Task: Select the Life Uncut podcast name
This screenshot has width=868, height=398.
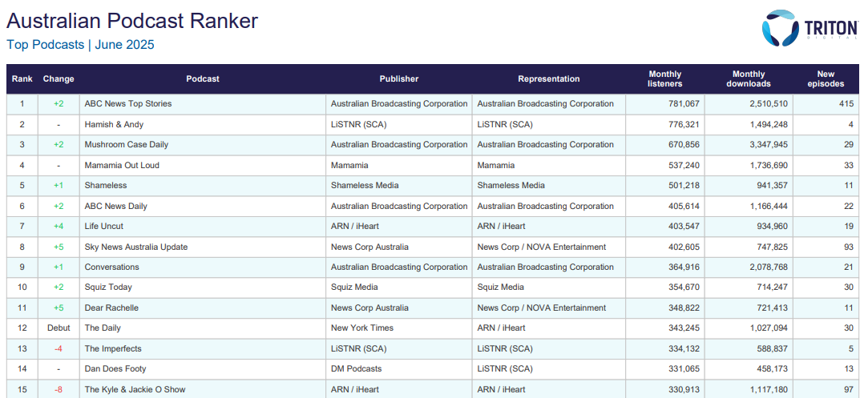Action: 104,226
